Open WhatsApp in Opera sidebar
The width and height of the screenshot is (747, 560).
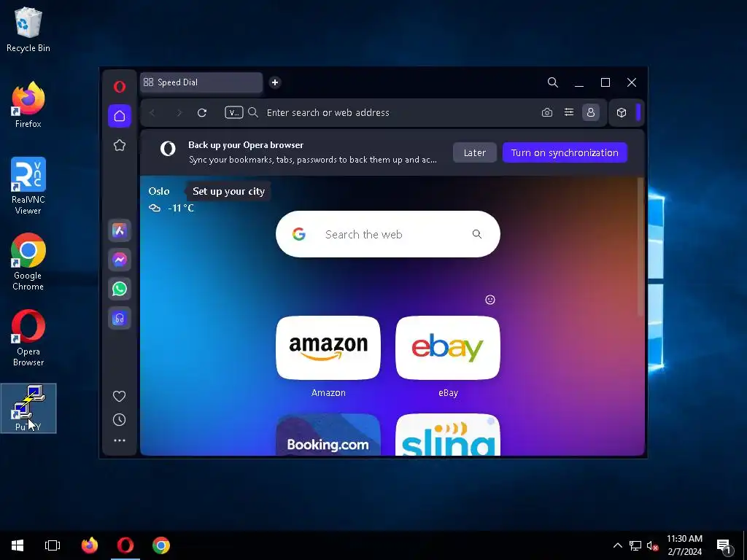pos(120,289)
